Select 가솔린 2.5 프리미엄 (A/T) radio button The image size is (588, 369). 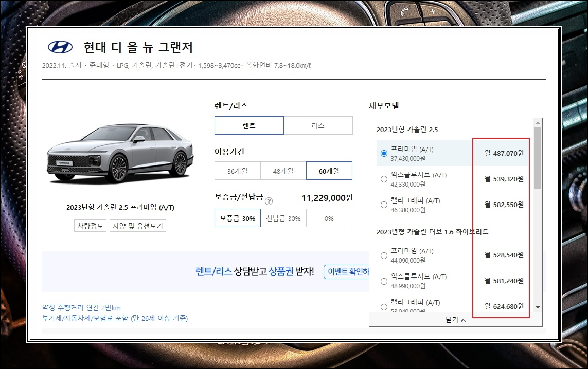click(384, 153)
